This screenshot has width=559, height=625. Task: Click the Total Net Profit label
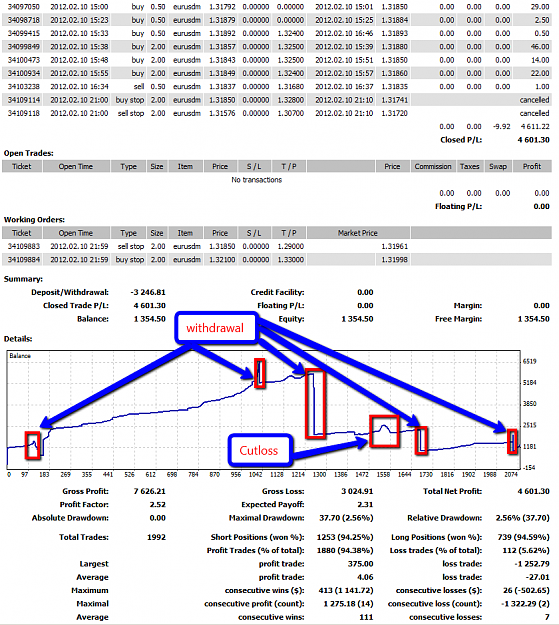(453, 491)
